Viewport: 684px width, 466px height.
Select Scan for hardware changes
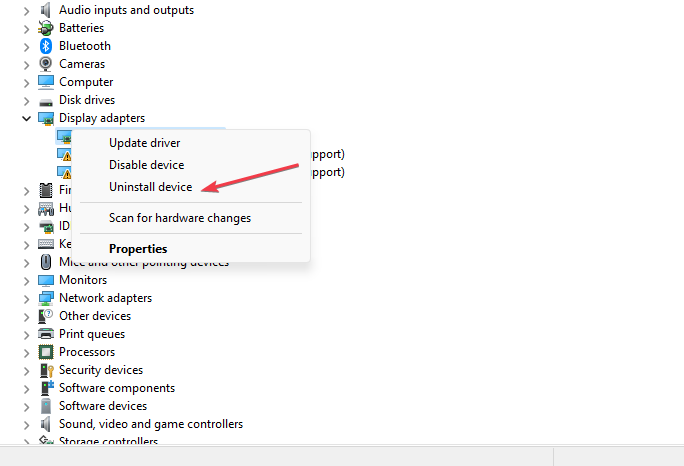[x=180, y=218]
